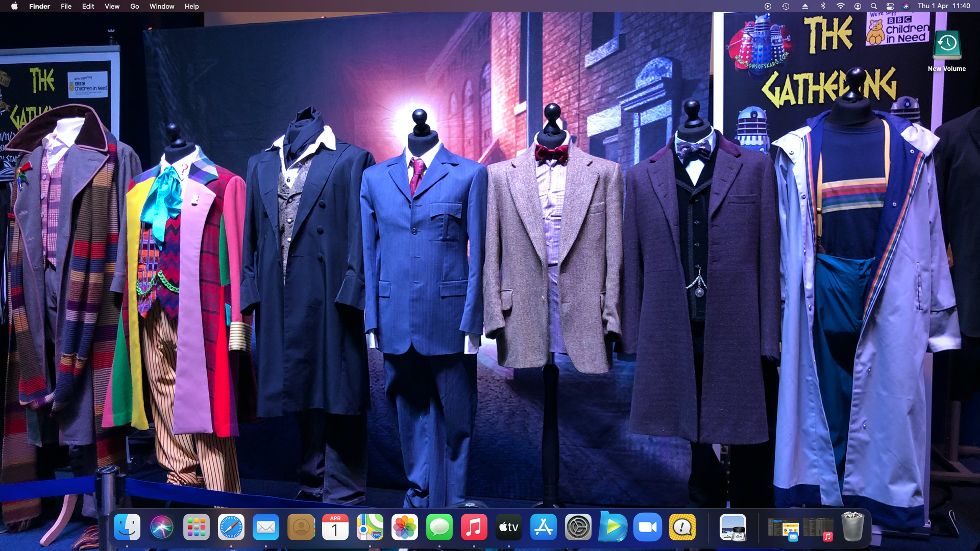Open Calendar showing APR 1
This screenshot has height=551, width=980.
[335, 527]
